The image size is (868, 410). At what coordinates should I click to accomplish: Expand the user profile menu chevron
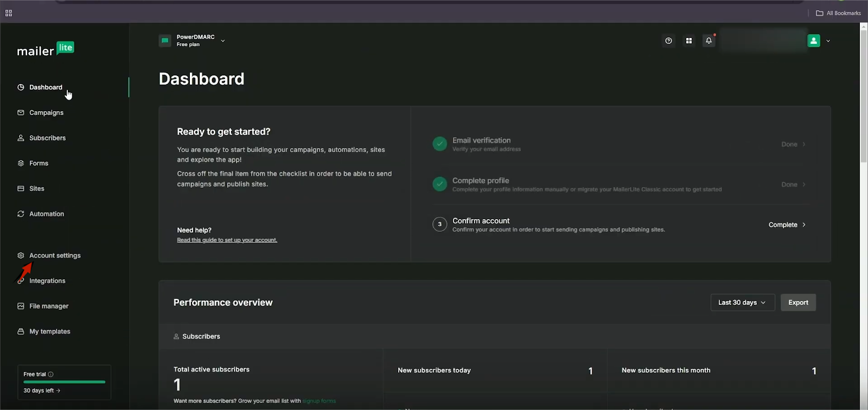pos(828,41)
